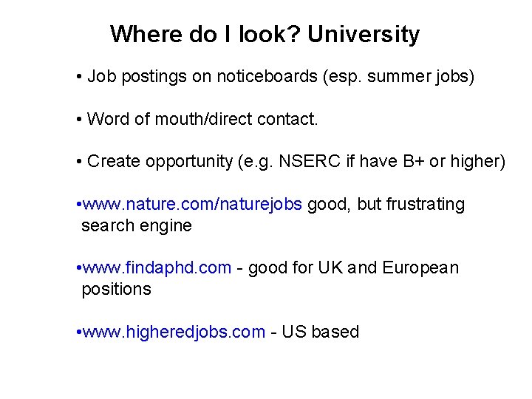The height and width of the screenshot is (399, 532).
Task: Click the "good, but frustrating" text
Action: point(386,205)
